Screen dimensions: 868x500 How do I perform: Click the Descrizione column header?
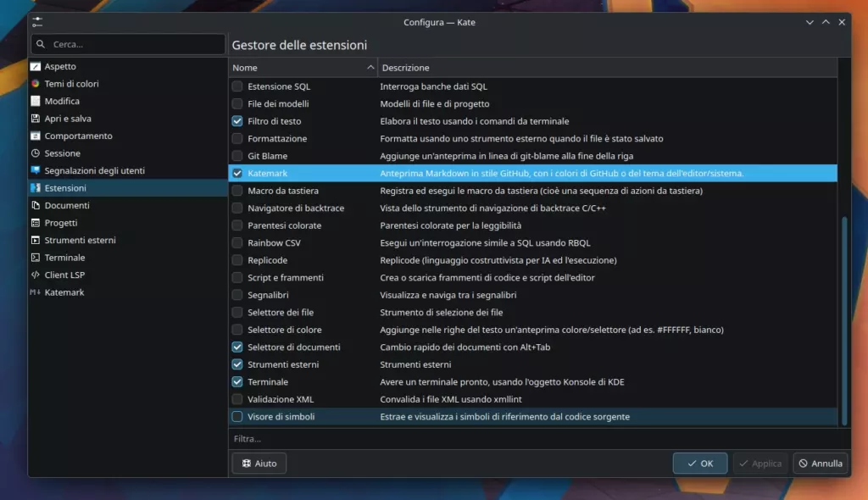click(607, 68)
